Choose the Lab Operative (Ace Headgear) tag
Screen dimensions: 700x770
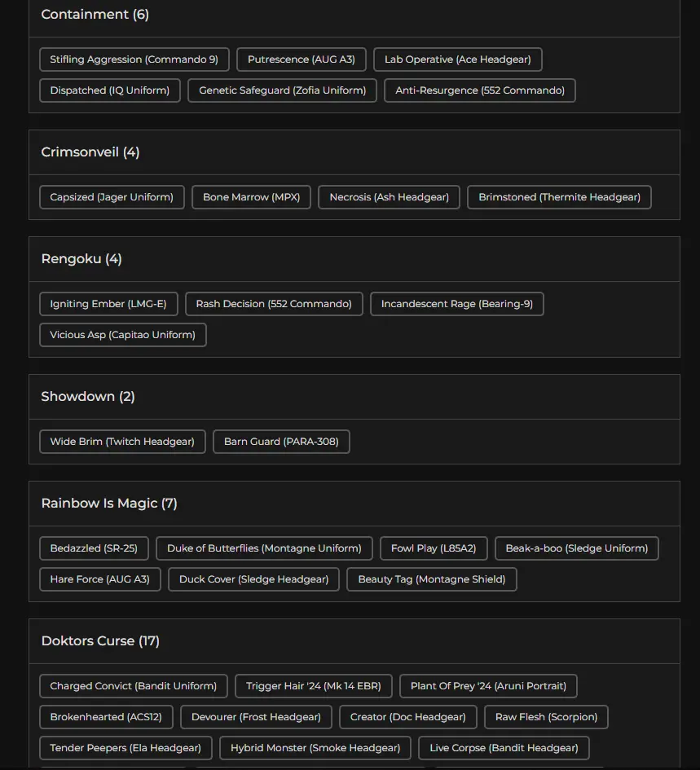457,59
